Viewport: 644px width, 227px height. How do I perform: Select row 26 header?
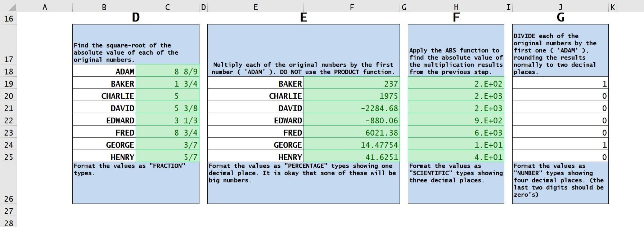[x=9, y=183]
